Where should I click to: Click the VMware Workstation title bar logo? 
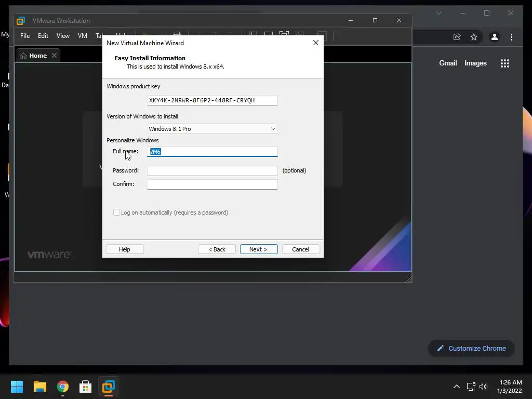[x=21, y=21]
